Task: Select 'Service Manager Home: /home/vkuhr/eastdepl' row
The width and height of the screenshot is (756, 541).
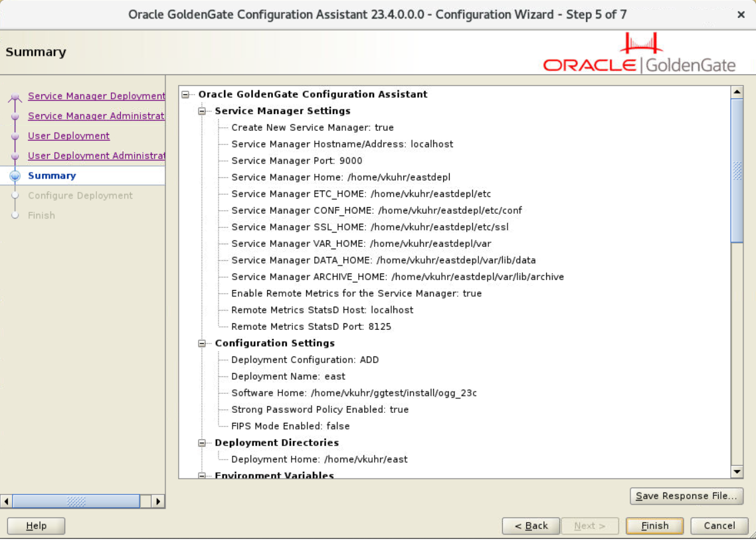Action: 341,177
